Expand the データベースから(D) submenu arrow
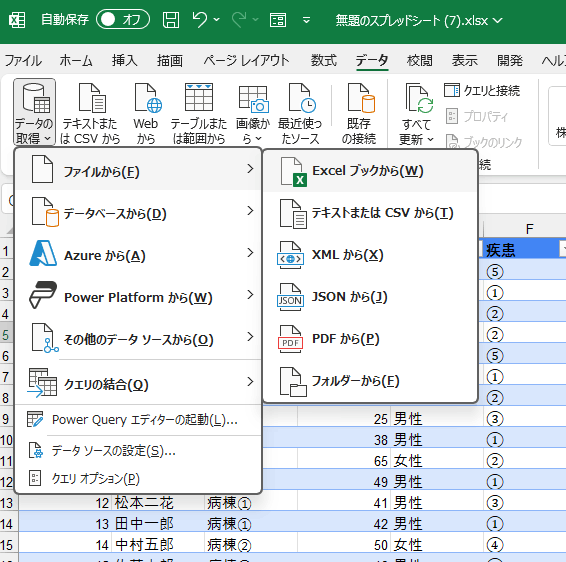 [x=250, y=211]
